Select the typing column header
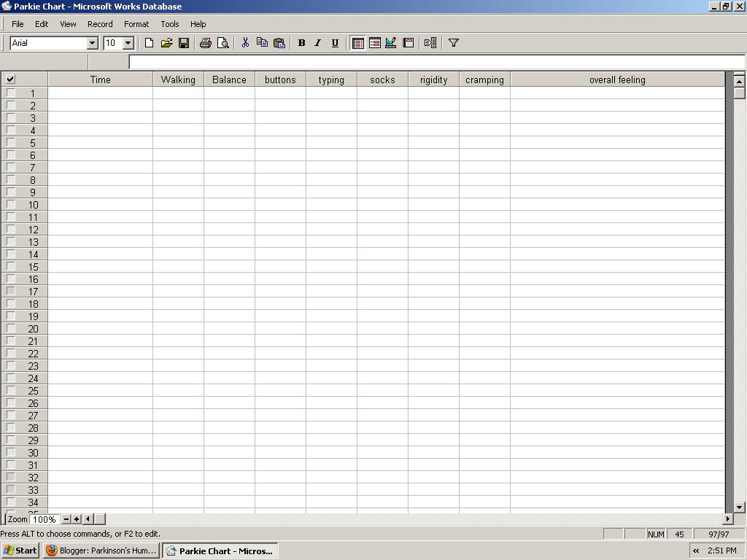 click(331, 79)
